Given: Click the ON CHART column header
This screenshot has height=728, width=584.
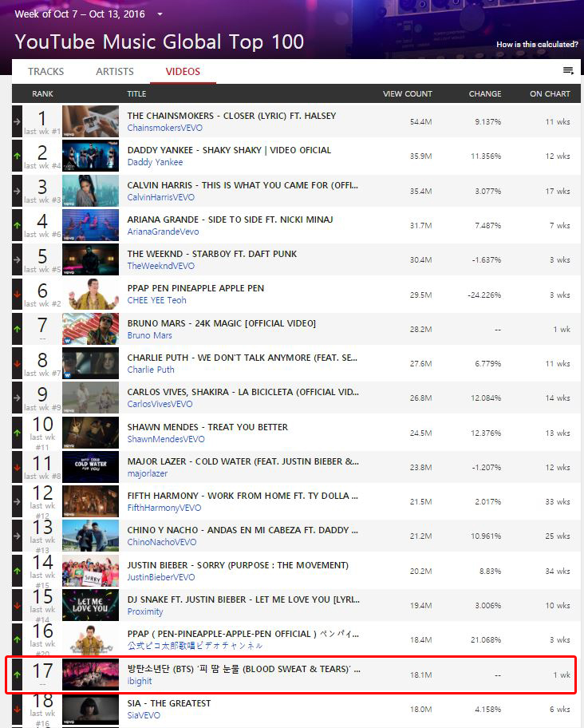Looking at the screenshot, I should click(550, 93).
